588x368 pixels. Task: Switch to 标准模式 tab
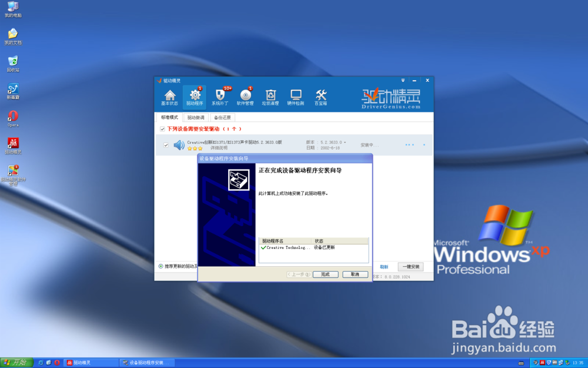[169, 118]
